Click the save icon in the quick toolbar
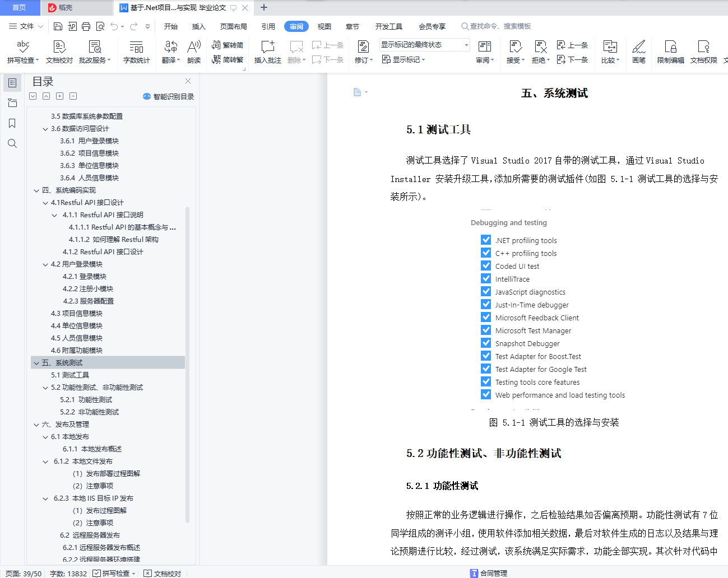728x578 pixels. point(58,26)
